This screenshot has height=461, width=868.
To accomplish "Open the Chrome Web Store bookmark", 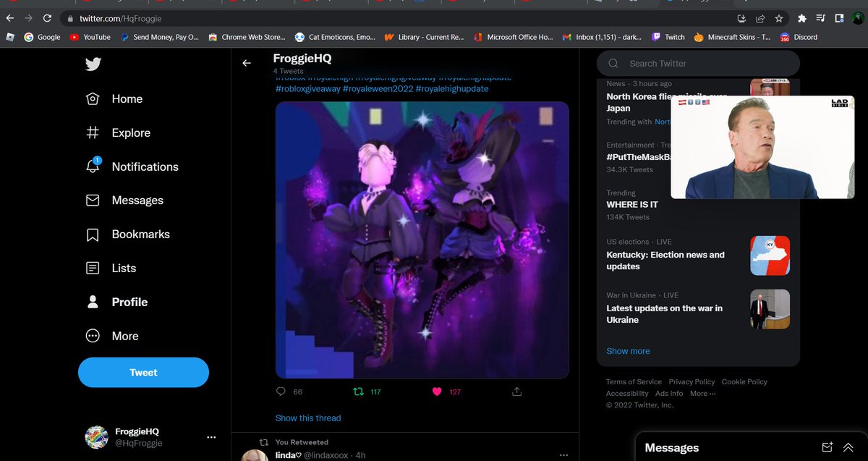I will pos(247,37).
